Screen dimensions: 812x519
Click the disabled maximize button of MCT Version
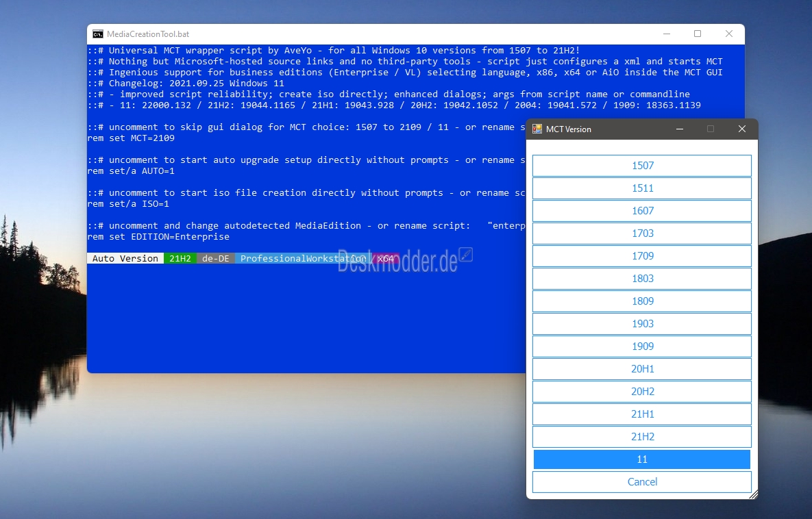click(711, 129)
